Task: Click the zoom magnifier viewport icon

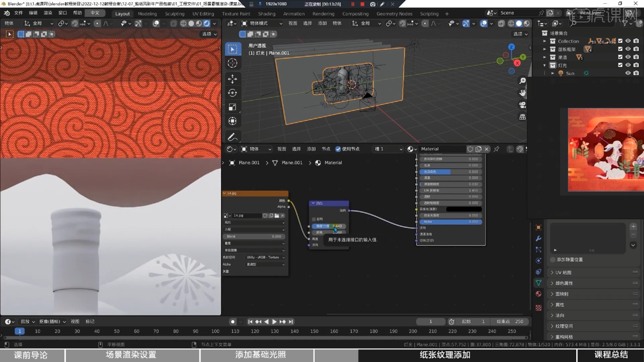Action: point(523,81)
